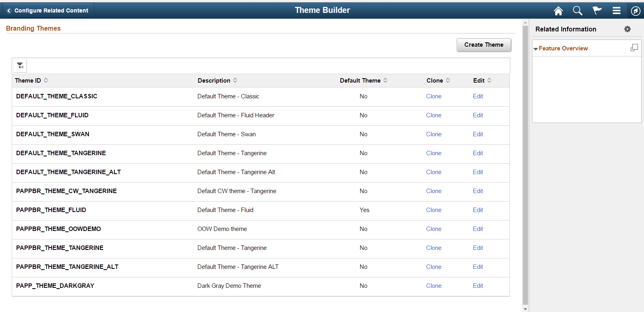Image resolution: width=644 pixels, height=312 pixels.
Task: Clone PAPP_THEME_DARKGRAY theme
Action: click(434, 286)
